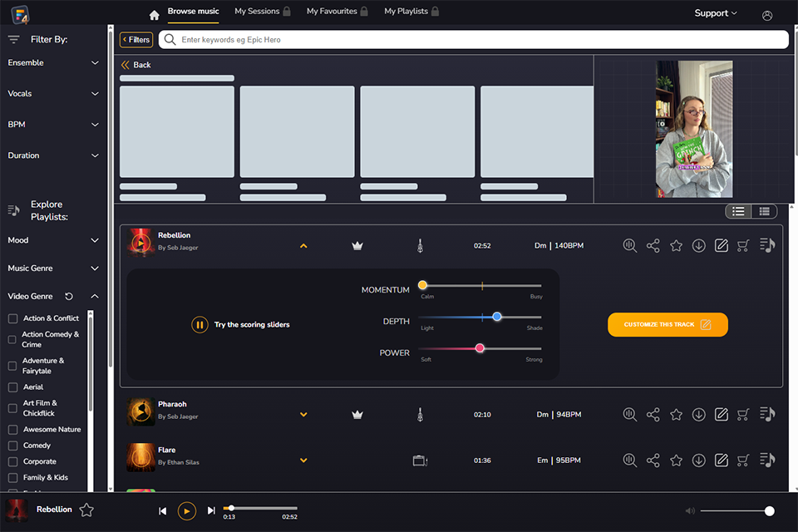
Task: Open the My Sessions tab
Action: point(262,11)
